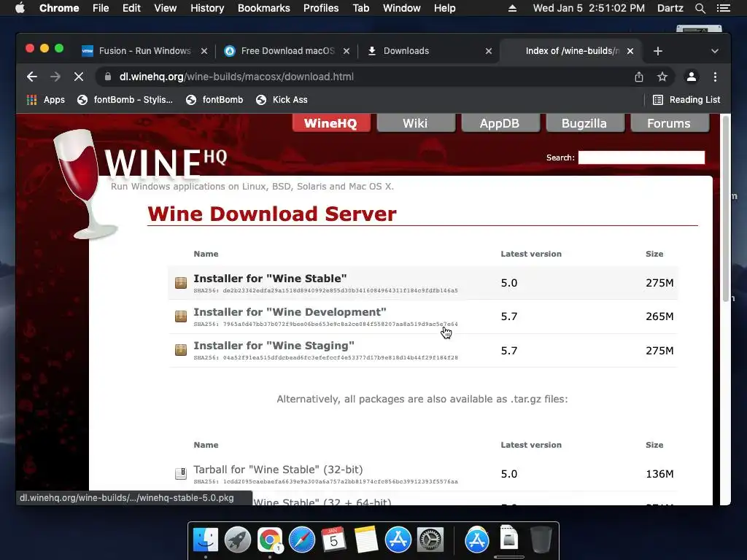
Task: Open Finder from the Dock
Action: point(206,540)
